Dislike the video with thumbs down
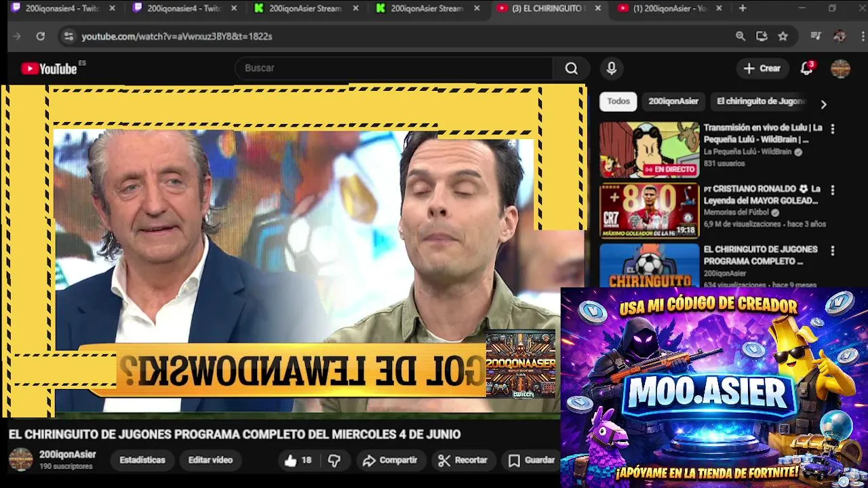Screen dimensions: 868x488 [334, 460]
